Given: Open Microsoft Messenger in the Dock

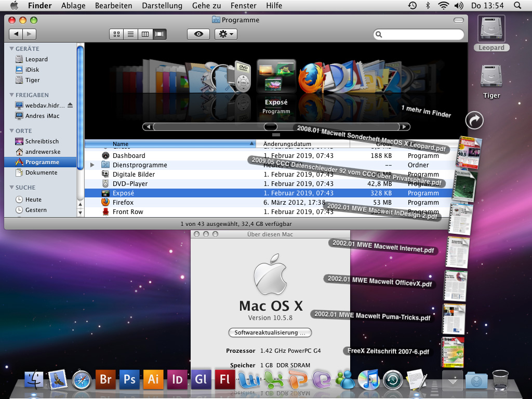Looking at the screenshot, I should [345, 379].
